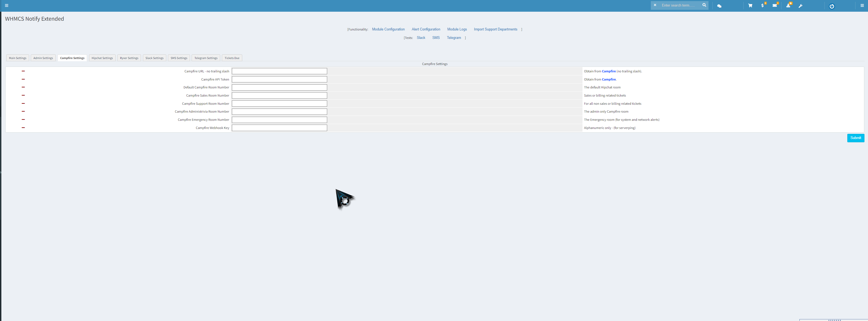868x321 pixels.
Task: Open the support tickets icon
Action: point(775,5)
